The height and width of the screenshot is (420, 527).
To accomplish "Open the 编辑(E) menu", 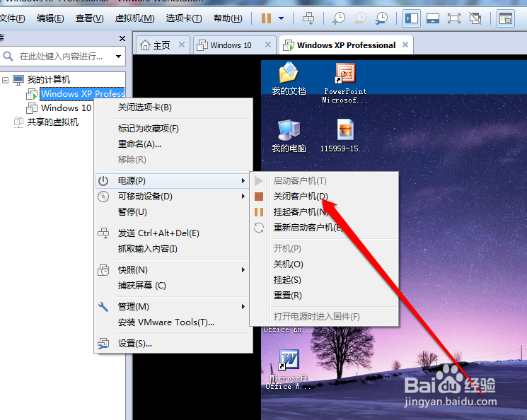I will point(50,18).
